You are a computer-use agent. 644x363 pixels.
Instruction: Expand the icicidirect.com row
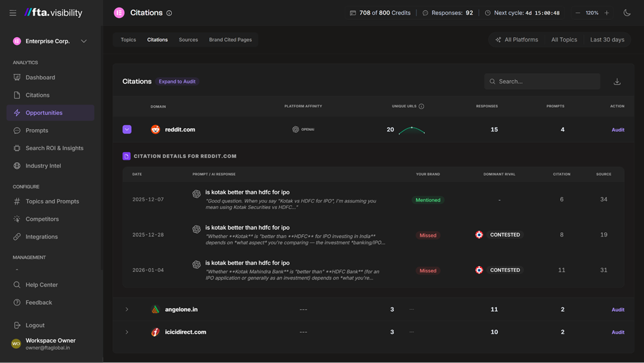click(x=127, y=332)
